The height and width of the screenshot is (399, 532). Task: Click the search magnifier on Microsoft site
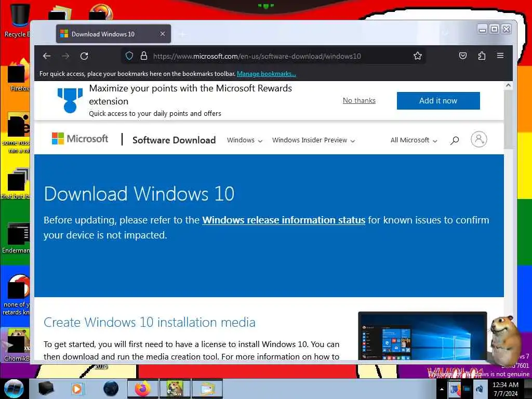pyautogui.click(x=455, y=140)
